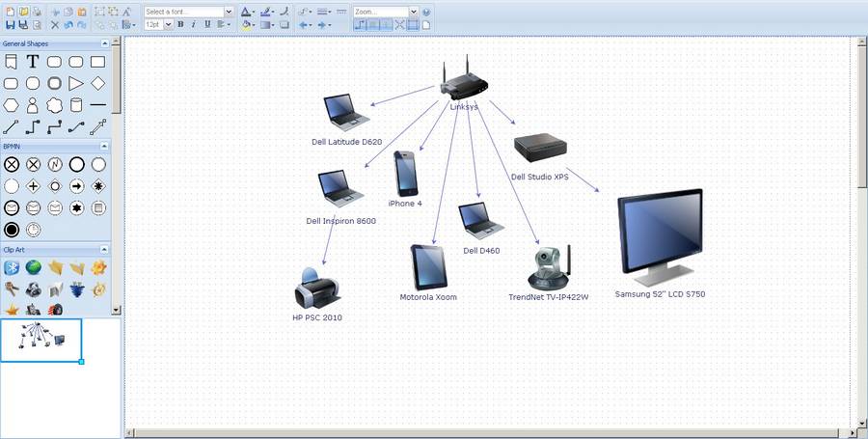Pick the diamond shape from General Shapes
868x439 pixels.
pos(98,83)
